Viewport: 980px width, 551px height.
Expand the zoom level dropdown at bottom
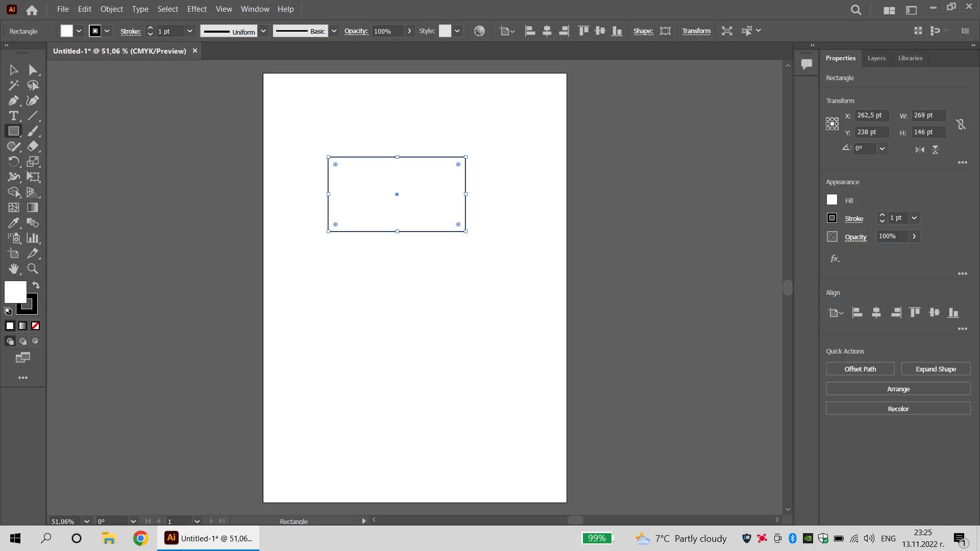click(87, 521)
